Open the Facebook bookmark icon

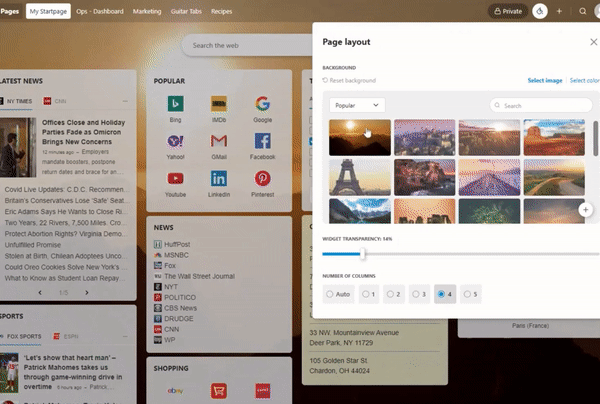coord(262,141)
